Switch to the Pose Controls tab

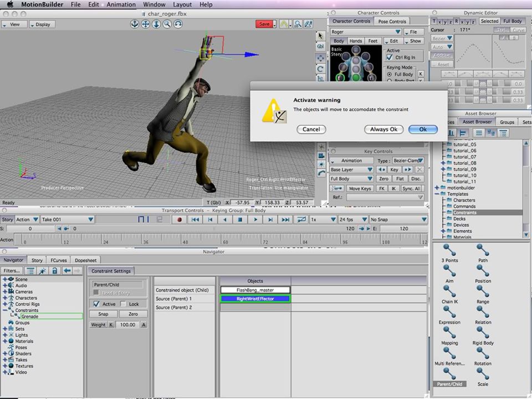coord(392,21)
